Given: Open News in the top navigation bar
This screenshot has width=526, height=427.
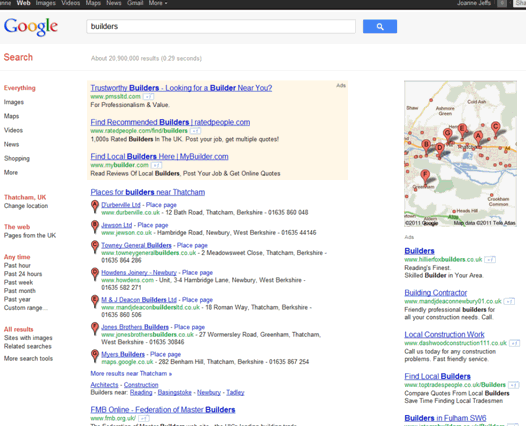Looking at the screenshot, I should (x=114, y=3).
